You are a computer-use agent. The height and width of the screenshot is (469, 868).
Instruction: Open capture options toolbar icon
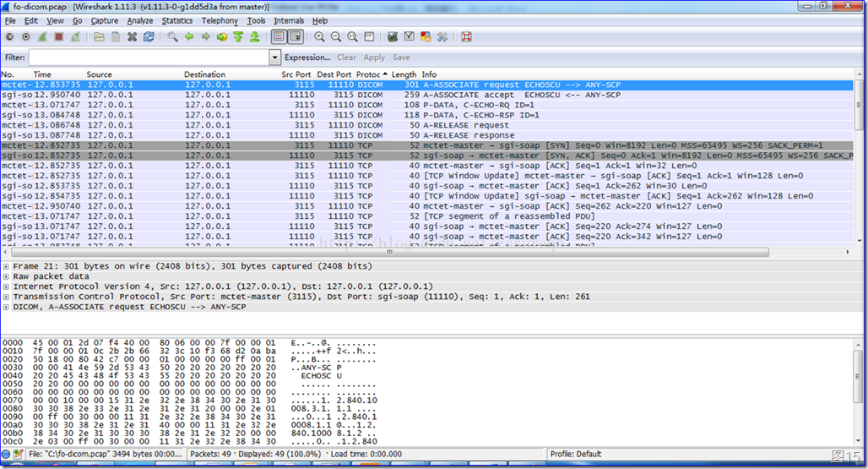pyautogui.click(x=25, y=37)
